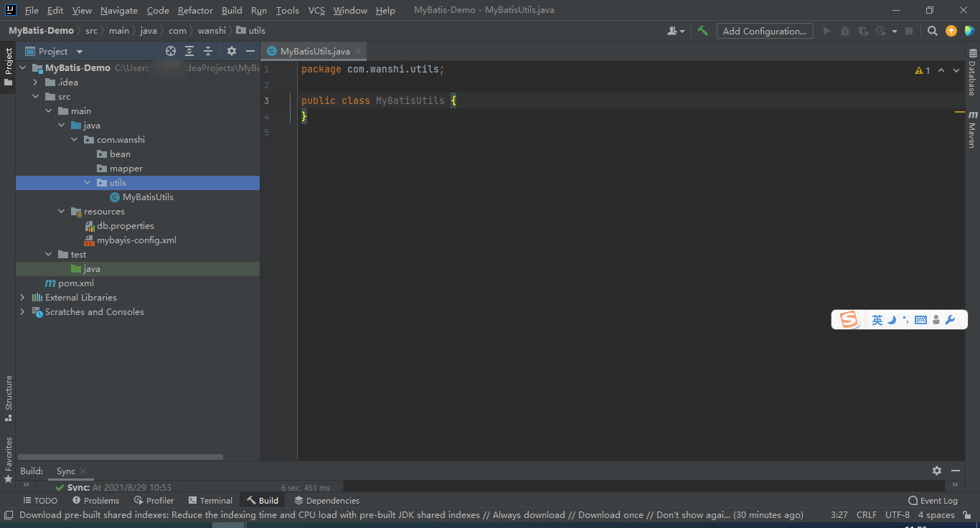This screenshot has height=528, width=980.
Task: Collapse the MyBatis-Demo root node
Action: [x=22, y=68]
